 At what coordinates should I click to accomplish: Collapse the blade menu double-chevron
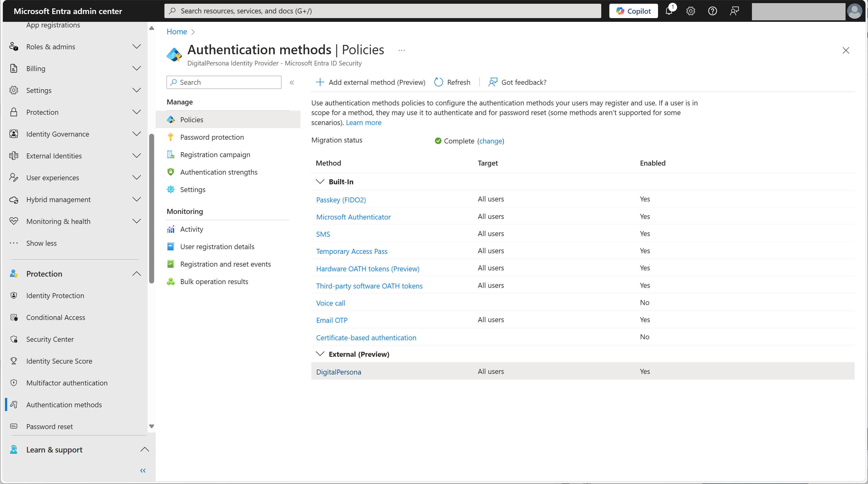(x=292, y=83)
